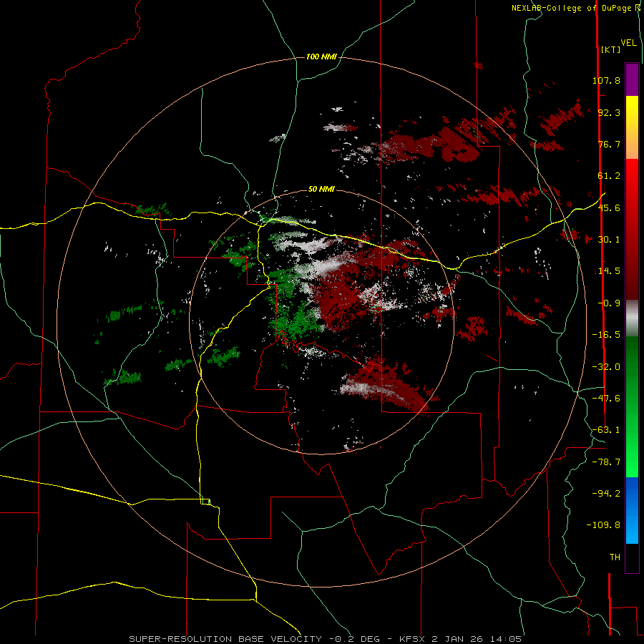Click the VEL legend title

(x=628, y=43)
